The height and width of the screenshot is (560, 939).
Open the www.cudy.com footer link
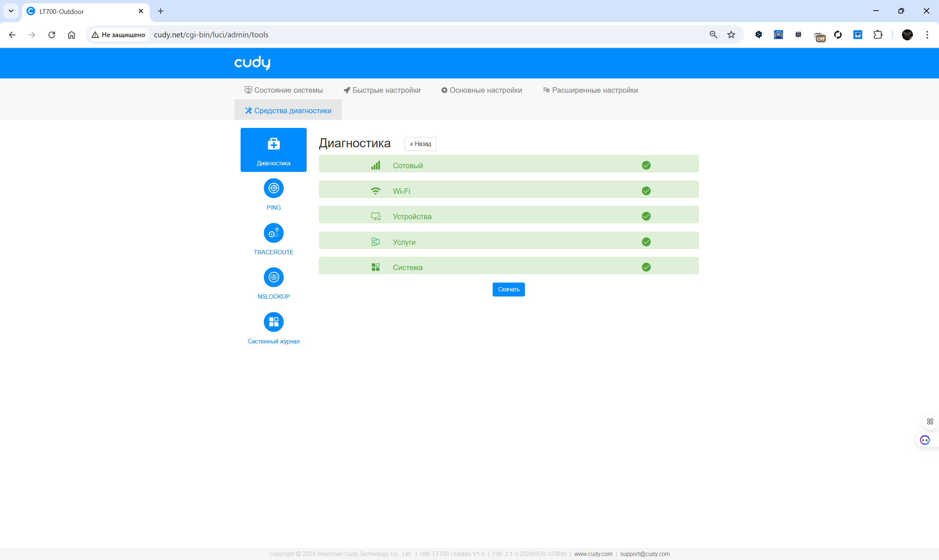coord(593,553)
